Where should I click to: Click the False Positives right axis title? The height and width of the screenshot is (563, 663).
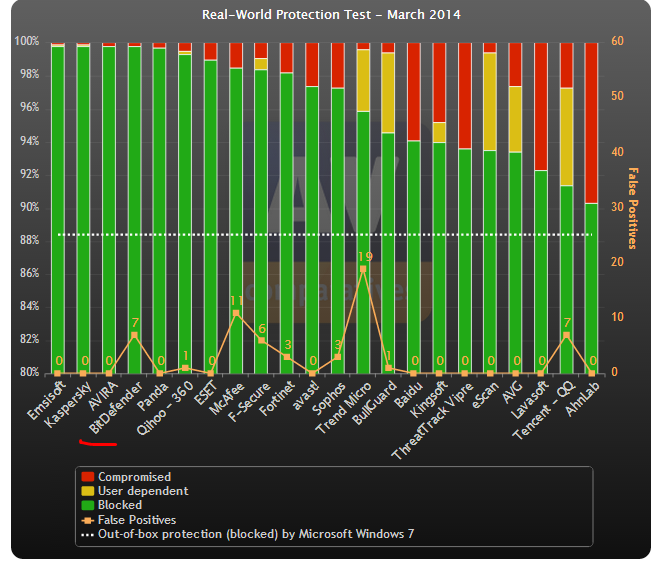[633, 208]
